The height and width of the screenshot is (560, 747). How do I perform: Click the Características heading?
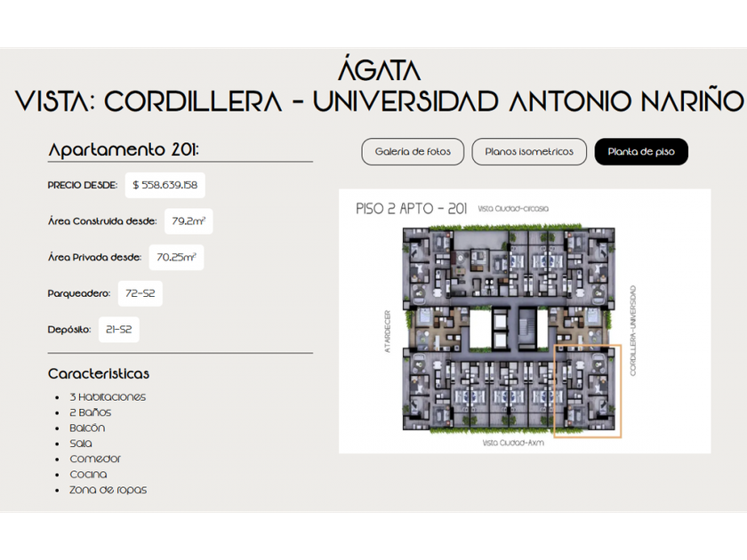[x=99, y=374]
